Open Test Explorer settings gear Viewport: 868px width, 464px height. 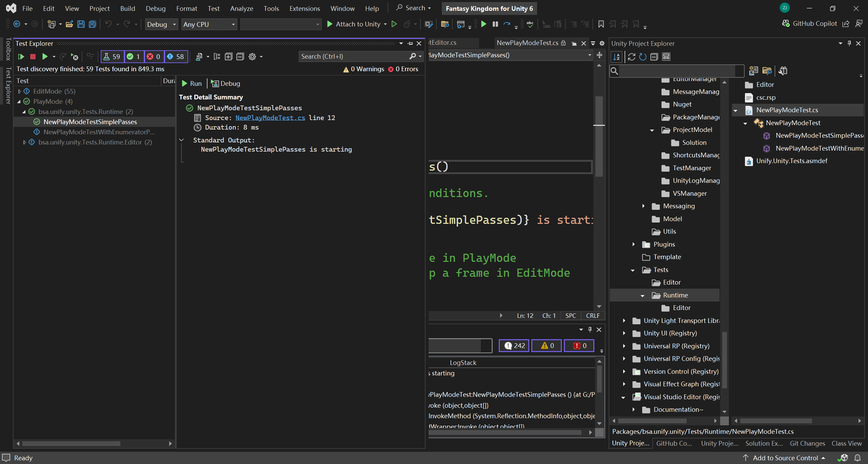pos(252,56)
